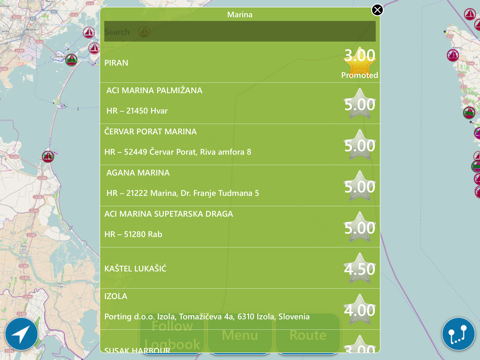The image size is (480, 360).
Task: Click the Route button
Action: pyautogui.click(x=308, y=334)
